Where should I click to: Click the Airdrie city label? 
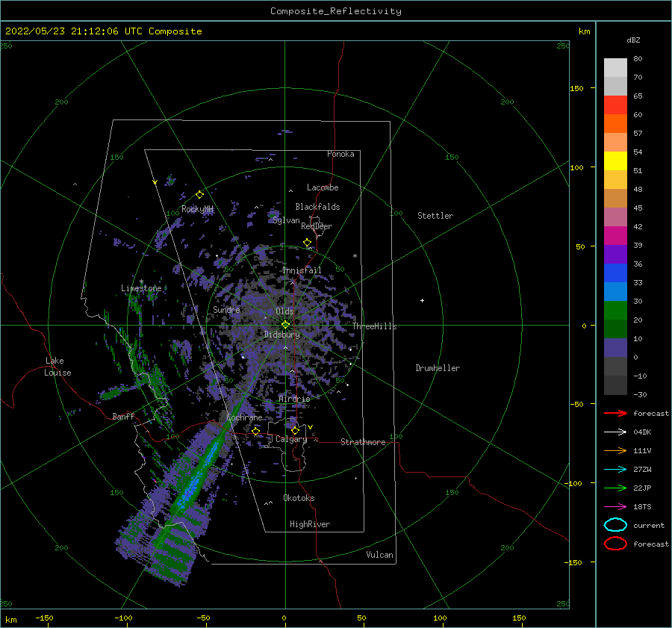294,399
